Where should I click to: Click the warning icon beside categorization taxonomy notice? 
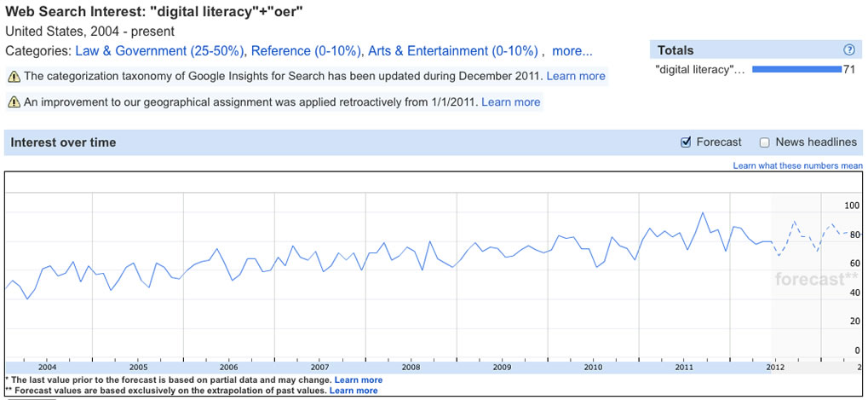(14, 76)
